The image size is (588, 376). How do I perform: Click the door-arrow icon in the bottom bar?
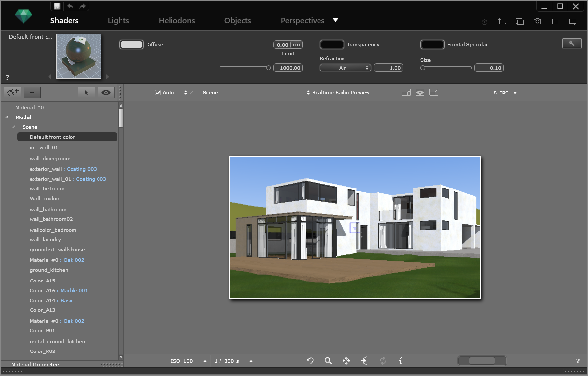click(x=365, y=361)
